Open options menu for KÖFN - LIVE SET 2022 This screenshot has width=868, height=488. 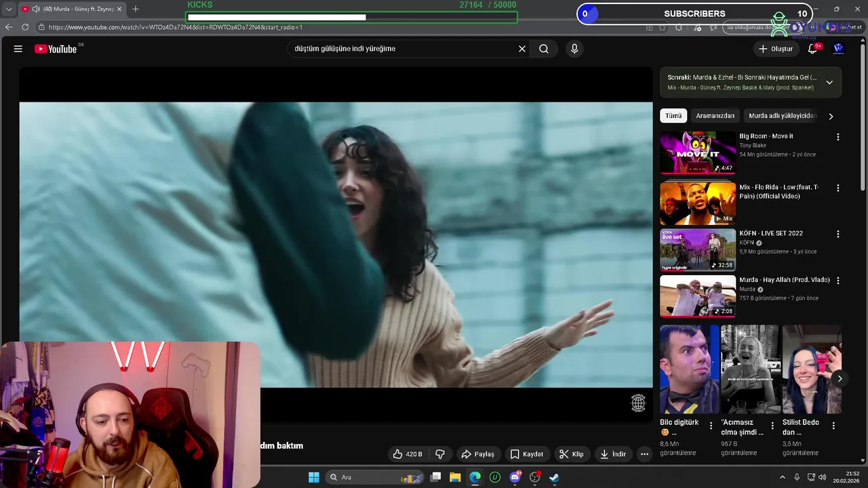click(x=838, y=234)
